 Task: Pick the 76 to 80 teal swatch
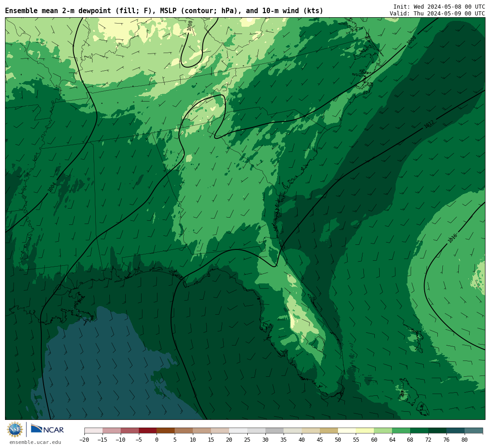point(456,430)
